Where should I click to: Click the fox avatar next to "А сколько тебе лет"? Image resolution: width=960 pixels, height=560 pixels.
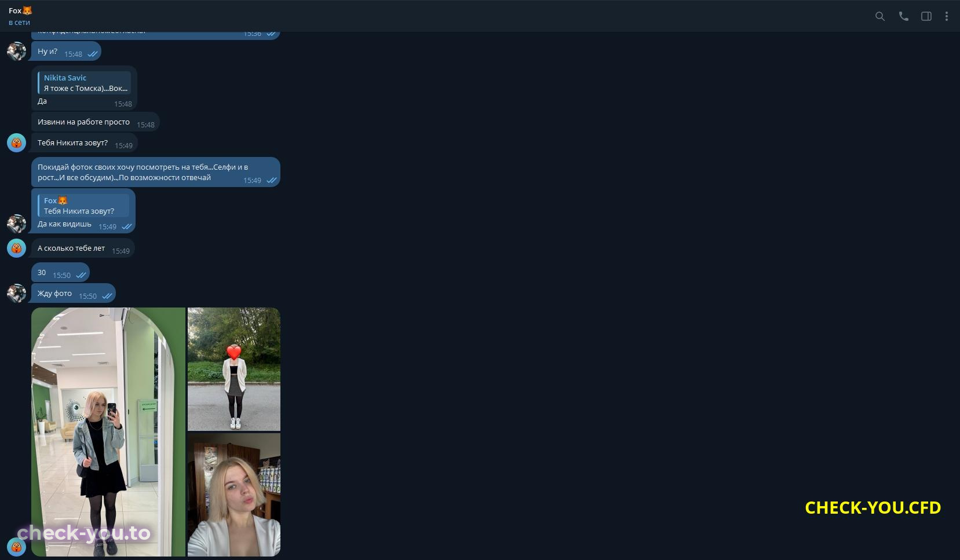point(16,248)
